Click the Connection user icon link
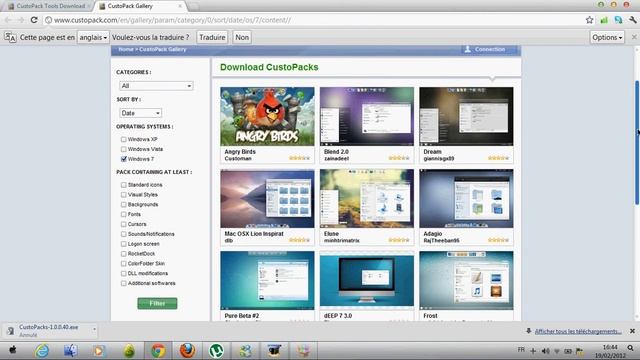The width and height of the screenshot is (640, 360). [484, 49]
